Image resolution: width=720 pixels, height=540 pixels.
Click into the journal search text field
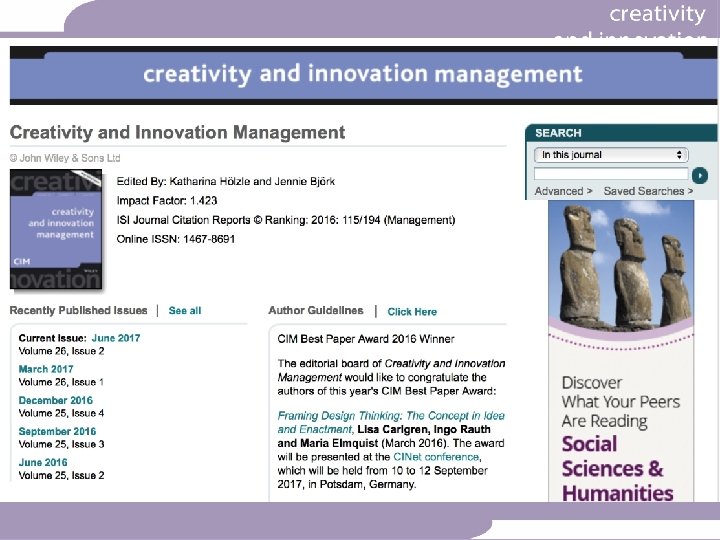611,174
